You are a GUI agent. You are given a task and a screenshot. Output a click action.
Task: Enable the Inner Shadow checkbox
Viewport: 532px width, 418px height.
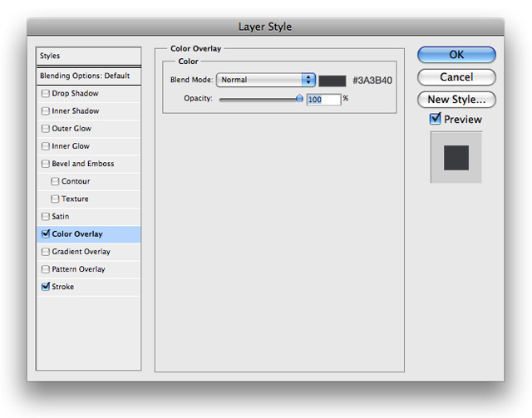[x=46, y=111]
